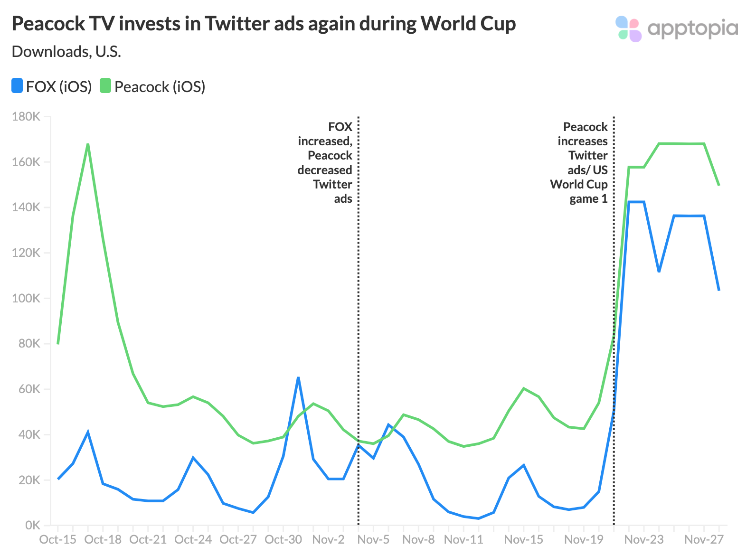Click the Nov-15 x-axis label

[523, 539]
